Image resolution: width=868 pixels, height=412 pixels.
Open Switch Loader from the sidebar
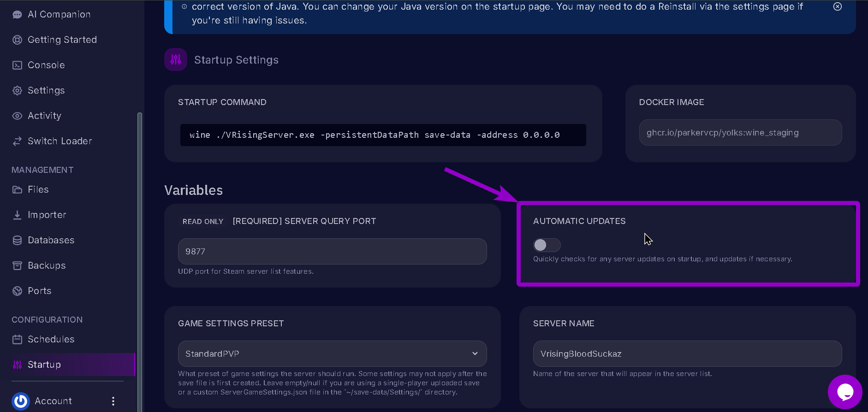click(x=59, y=141)
